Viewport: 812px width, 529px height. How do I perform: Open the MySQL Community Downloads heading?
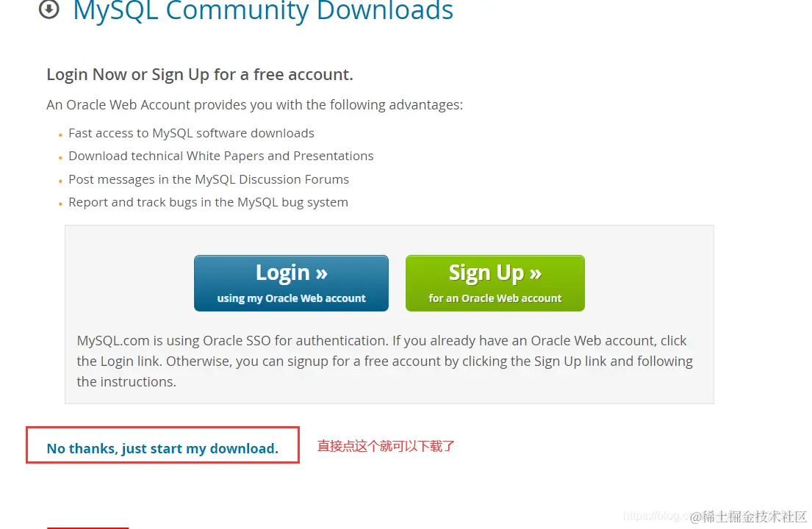click(x=263, y=10)
